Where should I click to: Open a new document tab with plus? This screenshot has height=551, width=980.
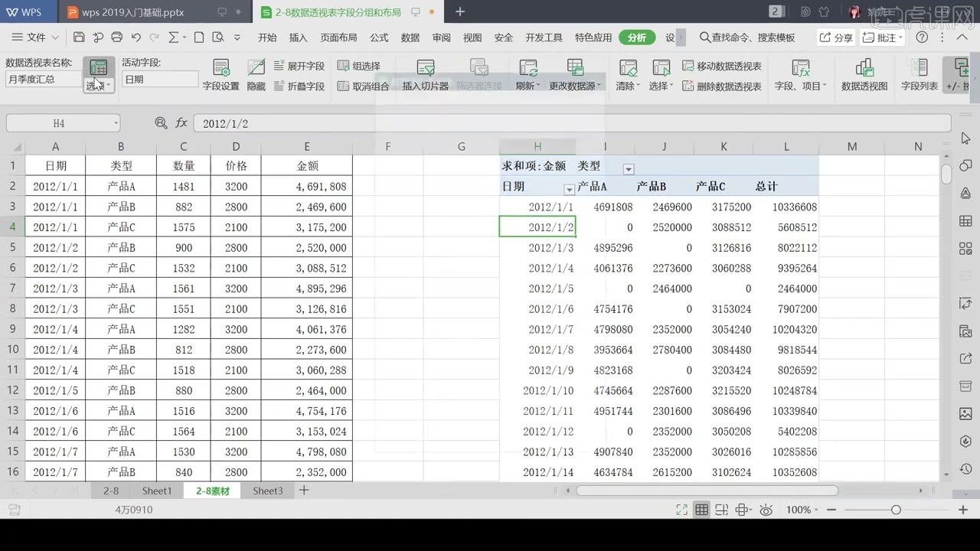(460, 12)
